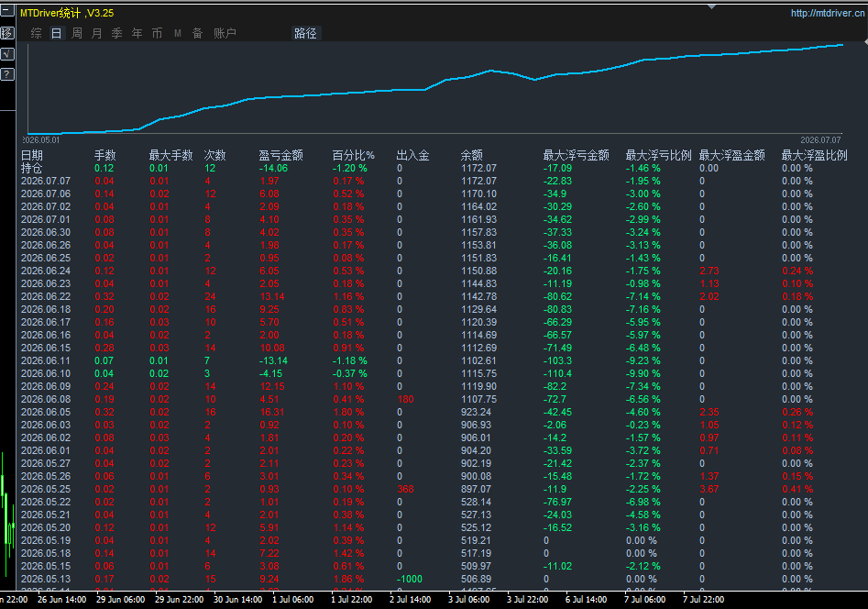This screenshot has width=868, height=609.
Task: Click the -1000 withdrawal value
Action: pyautogui.click(x=410, y=579)
